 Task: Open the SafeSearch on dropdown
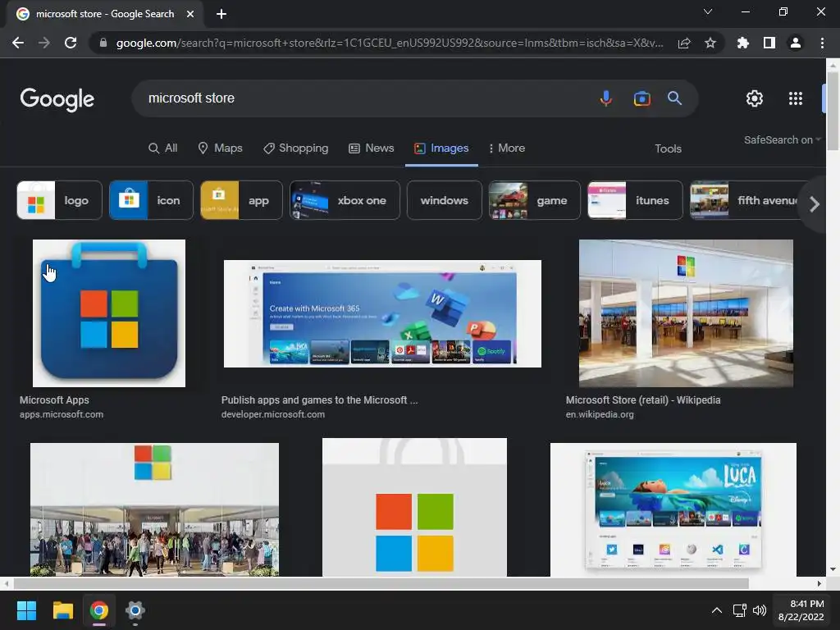[x=782, y=139]
